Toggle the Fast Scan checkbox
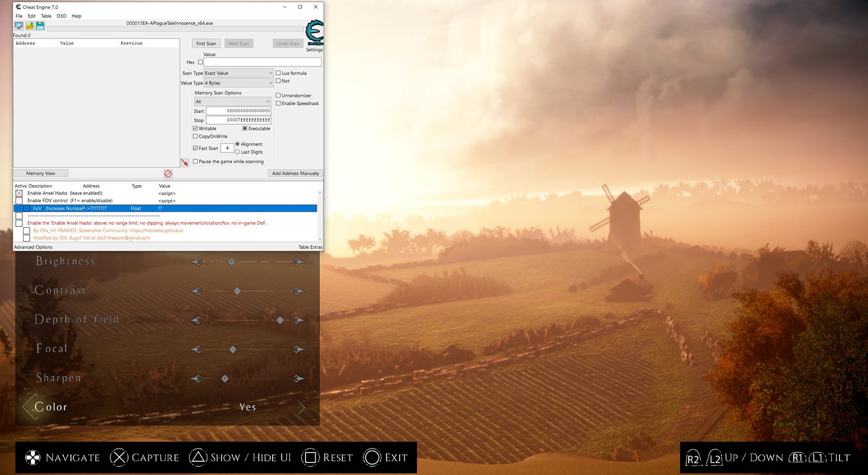This screenshot has height=475, width=868. (x=195, y=148)
